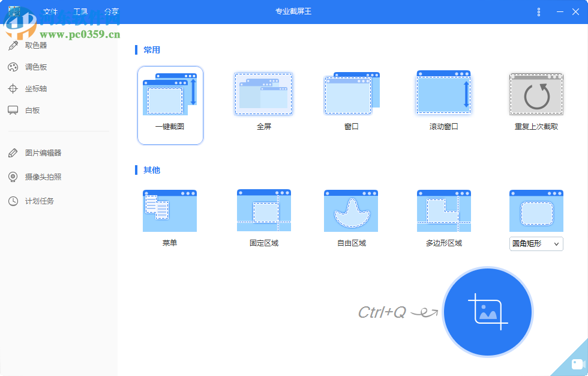
Task: Pick the 多边形区域 polygon capture mode
Action: 443,210
